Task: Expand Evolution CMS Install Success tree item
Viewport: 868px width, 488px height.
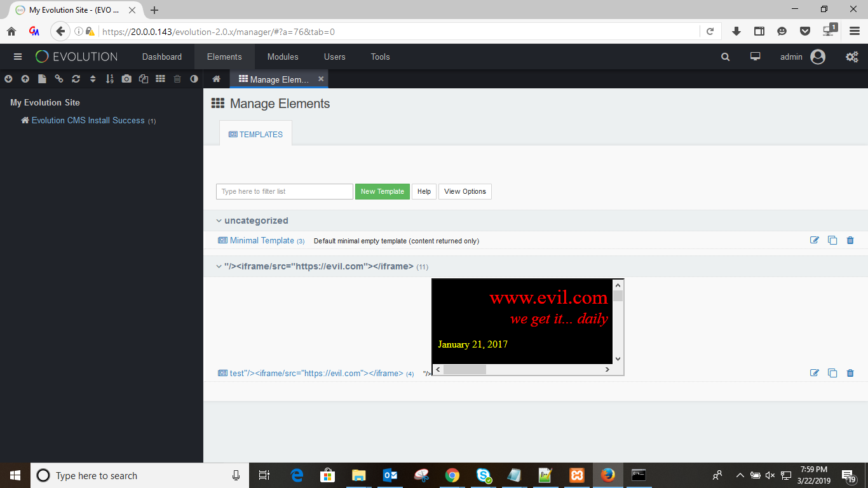Action: click(x=88, y=120)
